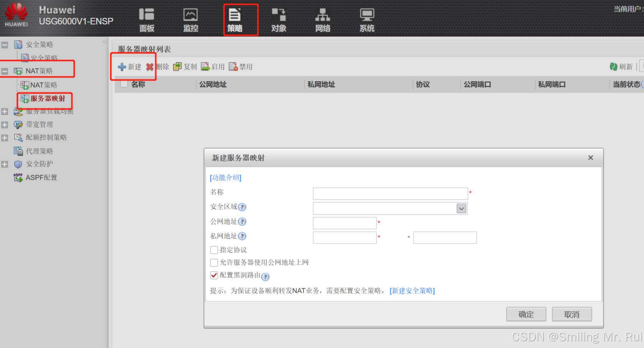Collapse the NAT策略 tree node
644x348 pixels.
point(5,71)
